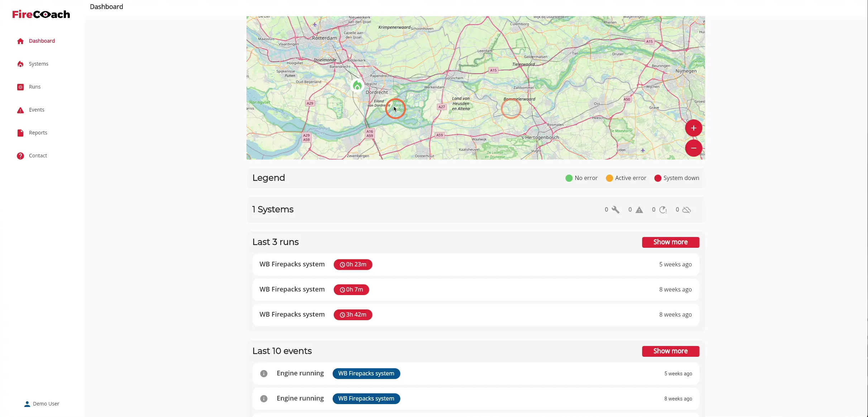Open Contact page from sidebar
Viewport: 868px width, 417px height.
point(38,156)
